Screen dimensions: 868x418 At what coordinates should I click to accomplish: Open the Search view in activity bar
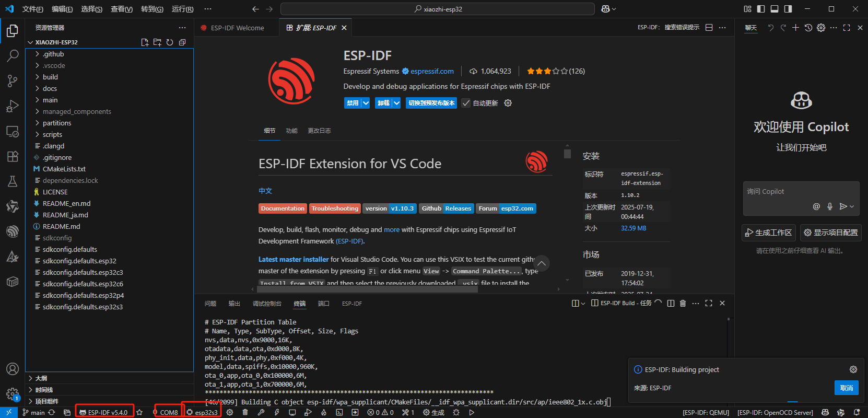pyautogui.click(x=13, y=55)
